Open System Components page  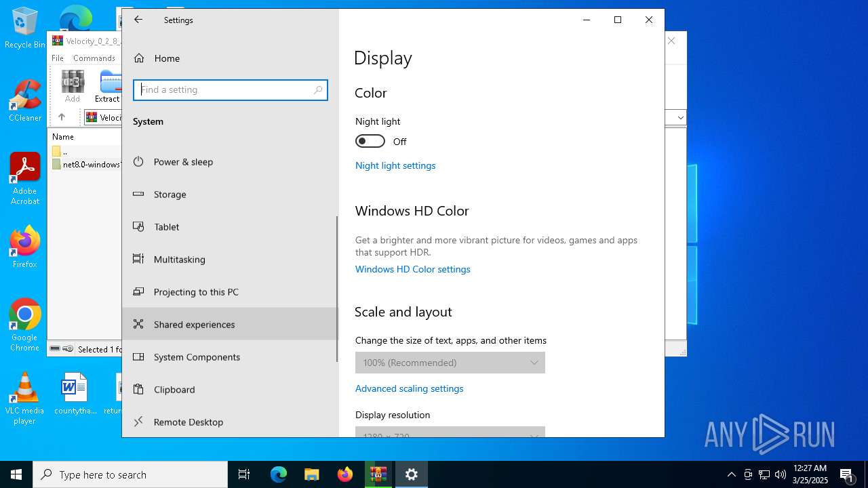click(231, 357)
